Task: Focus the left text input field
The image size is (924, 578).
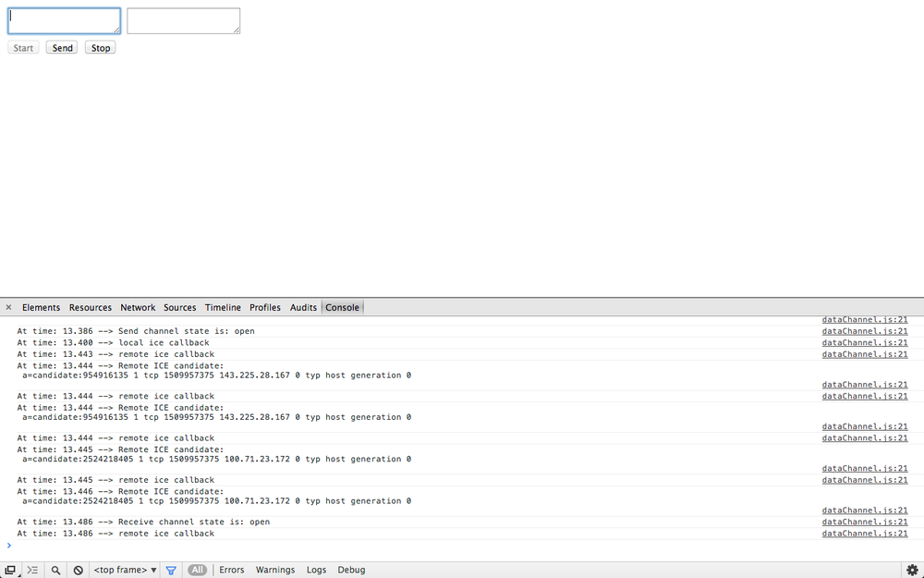Action: 64,19
